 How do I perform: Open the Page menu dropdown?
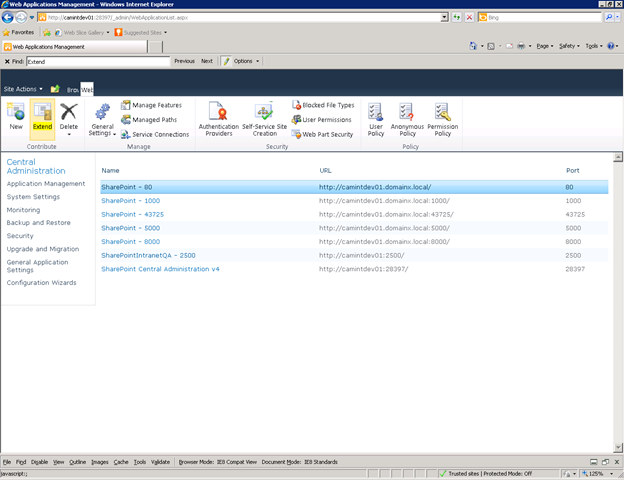pos(545,46)
